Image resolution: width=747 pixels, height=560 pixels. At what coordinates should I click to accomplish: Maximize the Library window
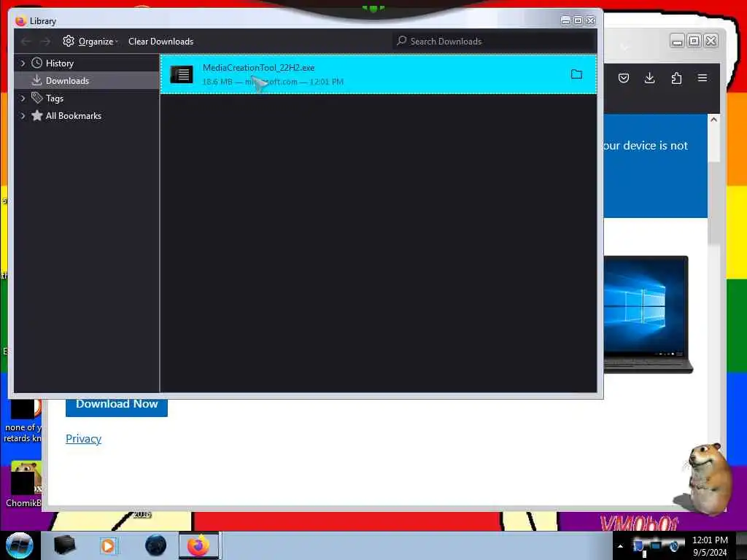(x=578, y=20)
